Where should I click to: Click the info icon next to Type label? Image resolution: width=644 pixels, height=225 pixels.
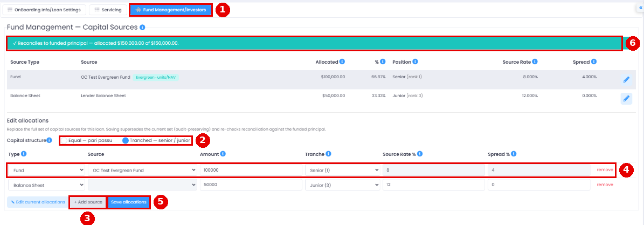point(24,154)
